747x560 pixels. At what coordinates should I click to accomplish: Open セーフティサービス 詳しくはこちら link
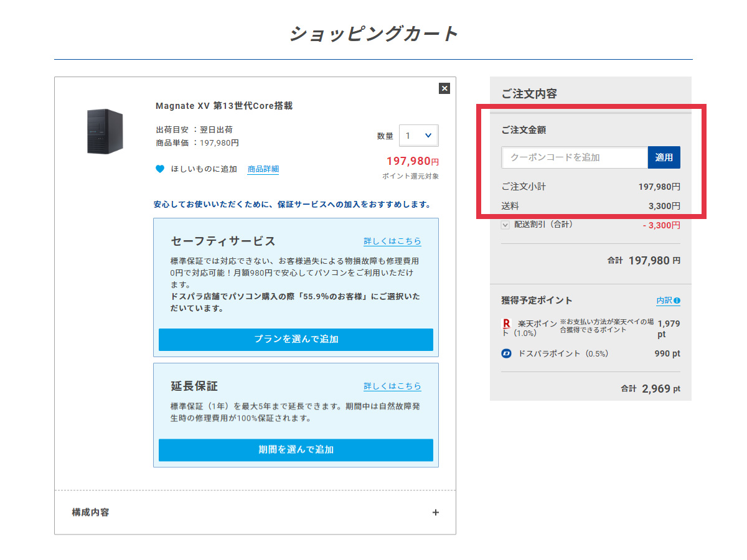(392, 241)
